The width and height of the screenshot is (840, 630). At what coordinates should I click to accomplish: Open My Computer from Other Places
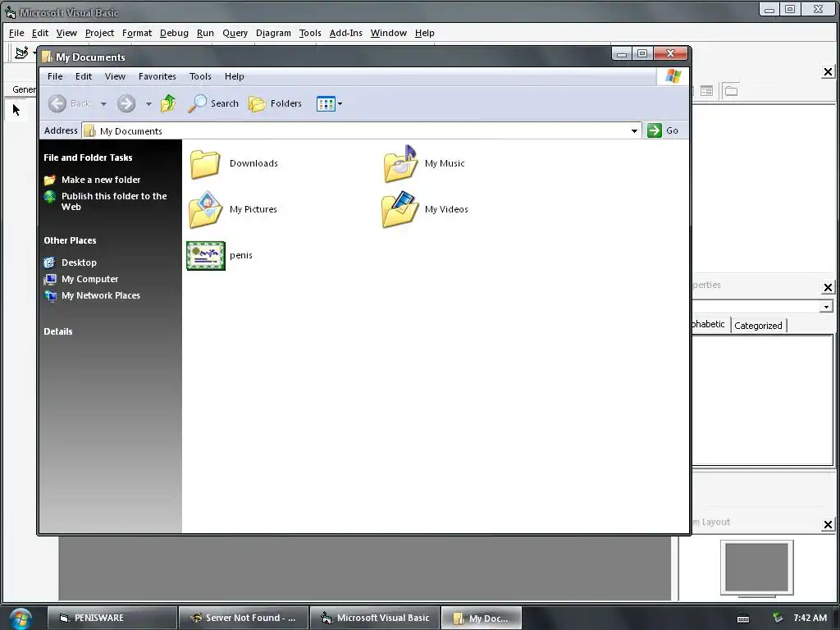89,279
